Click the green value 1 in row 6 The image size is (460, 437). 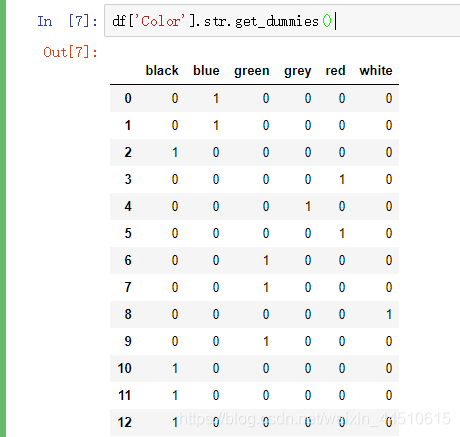coord(266,260)
